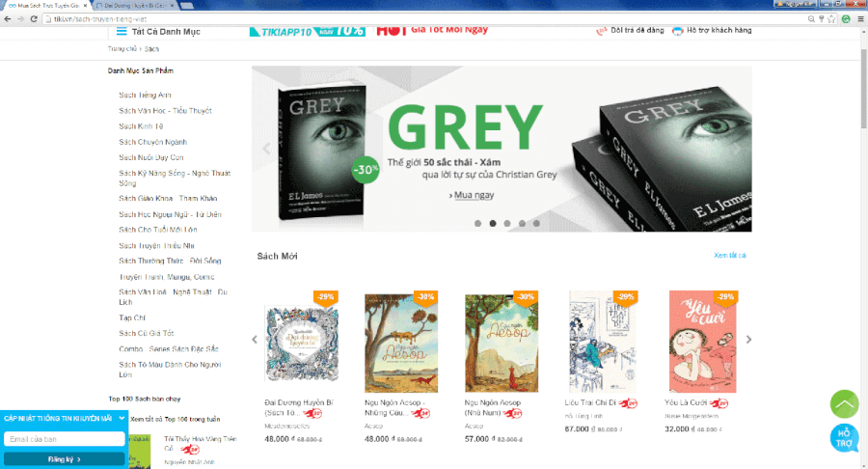Expand Tất Cả Danh Mục menu
The width and height of the screenshot is (868, 469).
coord(158,32)
